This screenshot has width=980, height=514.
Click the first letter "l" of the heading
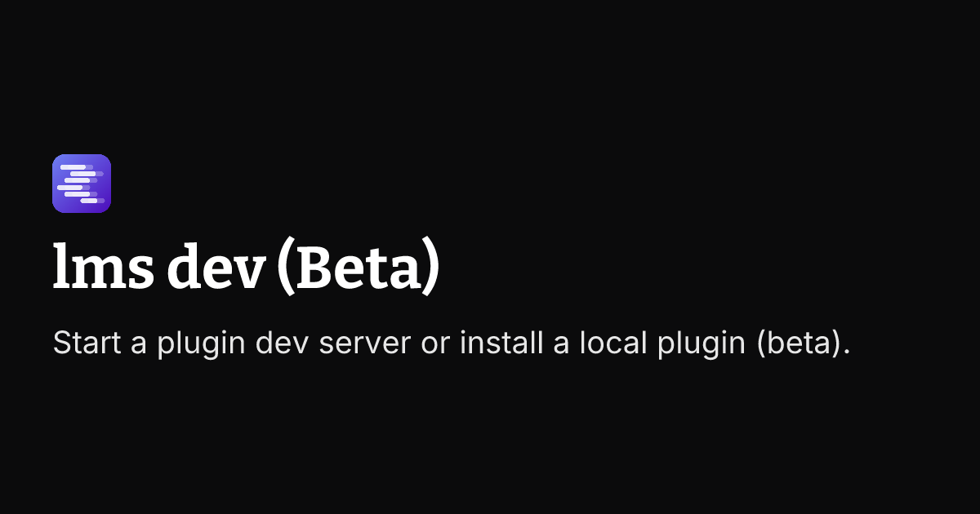point(59,267)
